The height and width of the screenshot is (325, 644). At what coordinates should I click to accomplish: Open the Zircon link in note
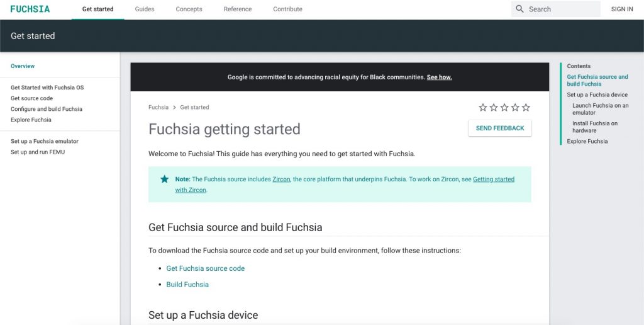(281, 180)
